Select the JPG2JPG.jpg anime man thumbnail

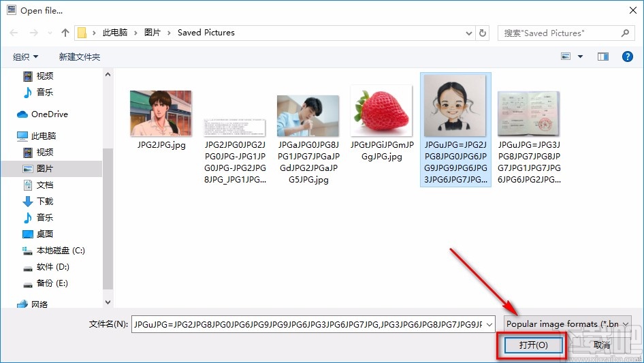click(x=161, y=114)
